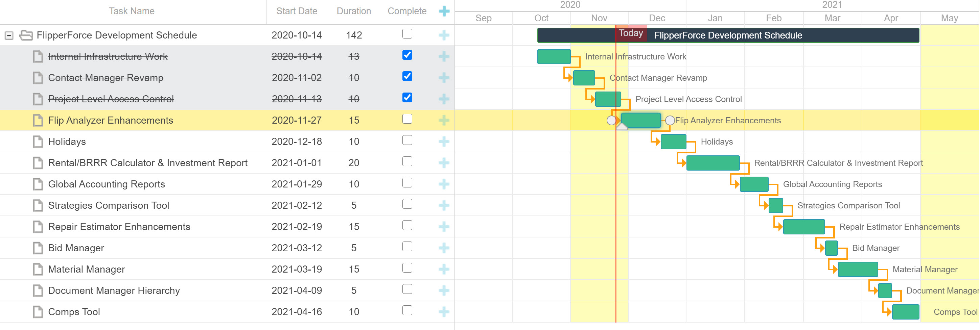980x330 pixels.
Task: Click start date 2021-01-01 cell
Action: [297, 163]
